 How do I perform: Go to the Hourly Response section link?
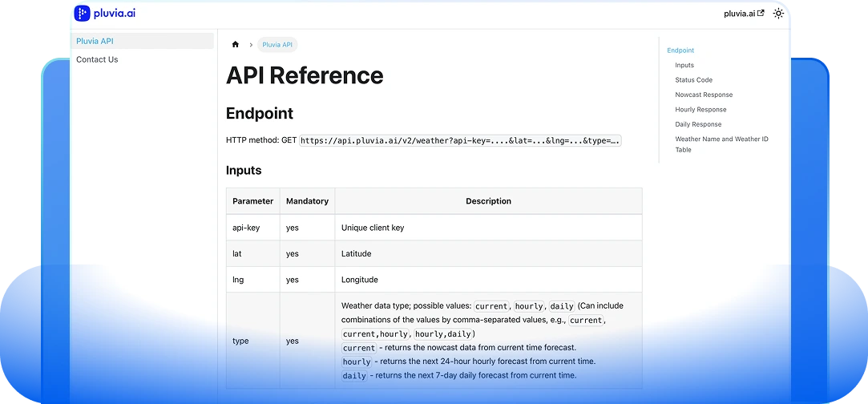700,110
